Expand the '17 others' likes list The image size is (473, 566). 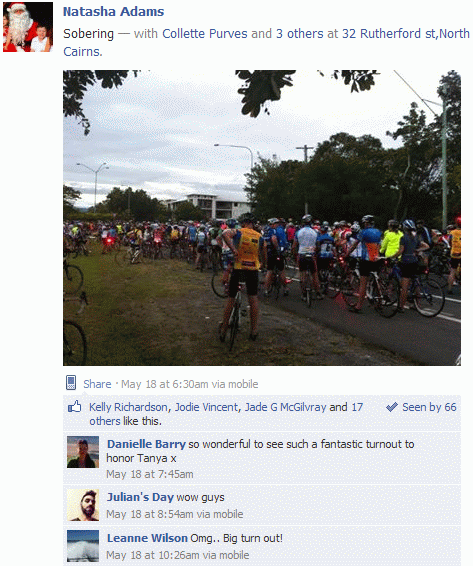click(226, 414)
